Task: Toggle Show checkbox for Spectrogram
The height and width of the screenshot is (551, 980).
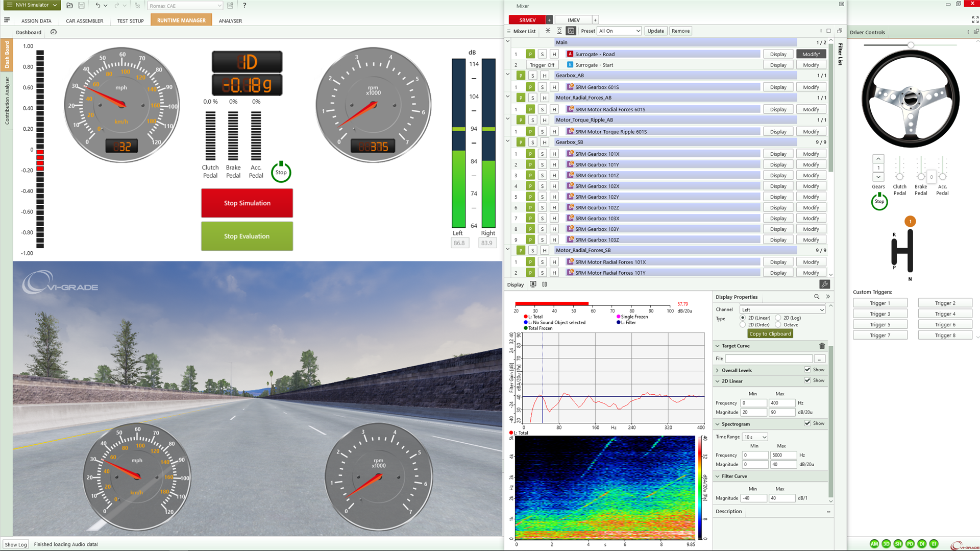Action: [807, 423]
